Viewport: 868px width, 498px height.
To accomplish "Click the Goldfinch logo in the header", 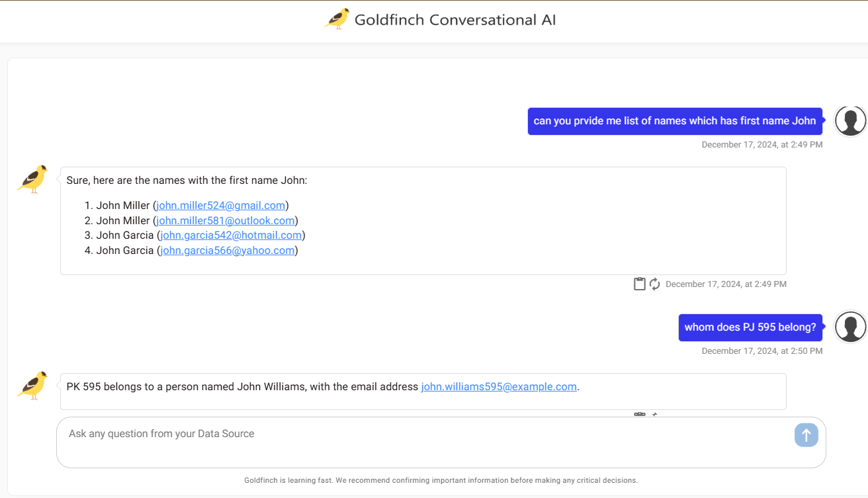I will point(337,19).
